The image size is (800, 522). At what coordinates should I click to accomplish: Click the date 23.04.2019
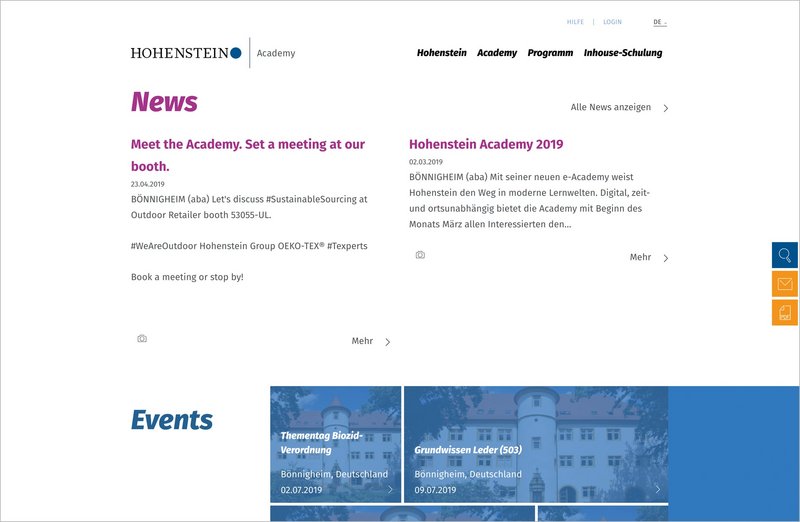pyautogui.click(x=147, y=184)
